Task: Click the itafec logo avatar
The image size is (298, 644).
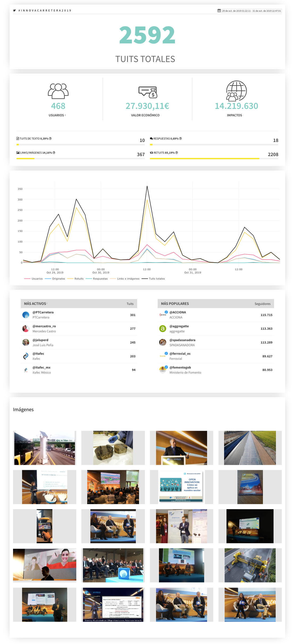Action: (x=26, y=356)
